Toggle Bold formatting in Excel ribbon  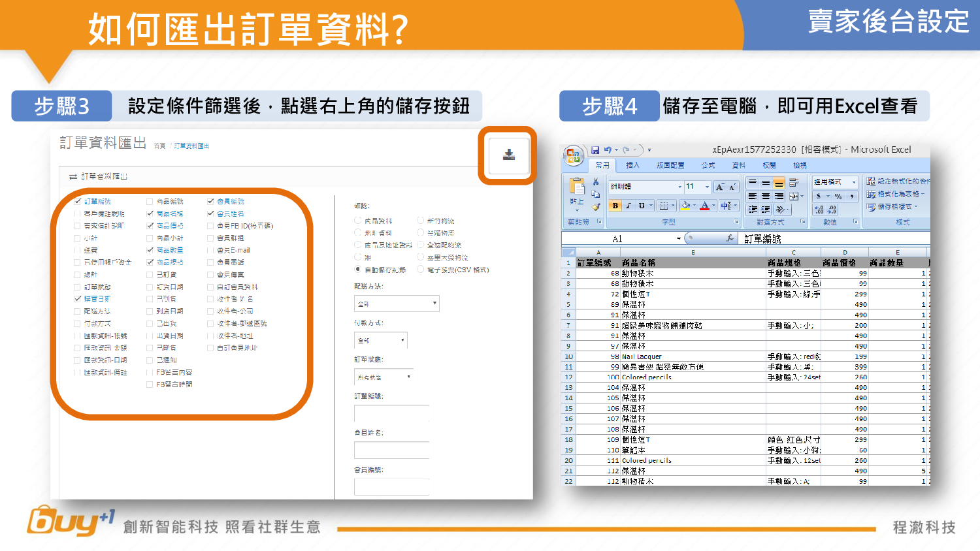click(615, 206)
